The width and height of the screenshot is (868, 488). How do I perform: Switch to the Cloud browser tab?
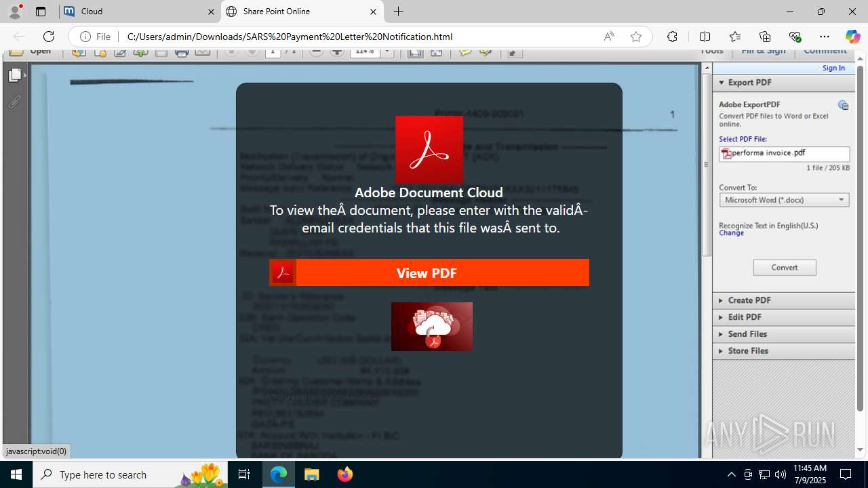click(x=139, y=12)
